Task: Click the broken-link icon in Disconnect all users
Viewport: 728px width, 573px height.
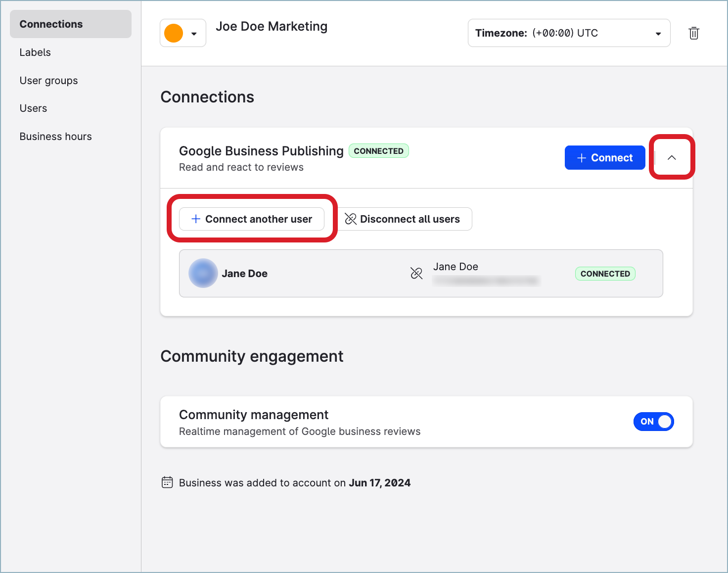Action: click(x=351, y=219)
